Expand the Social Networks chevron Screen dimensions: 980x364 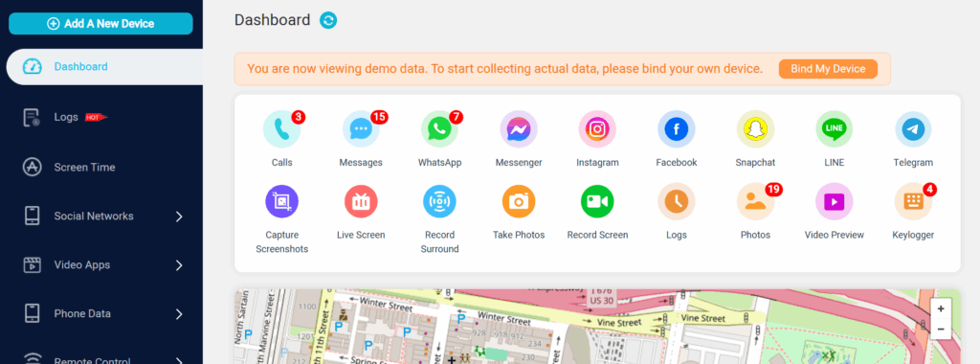click(179, 216)
